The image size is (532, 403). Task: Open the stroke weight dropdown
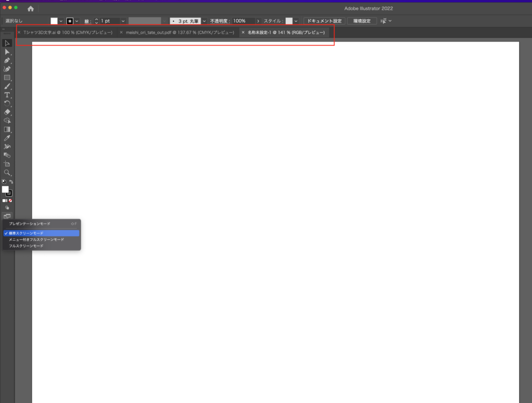click(x=123, y=21)
